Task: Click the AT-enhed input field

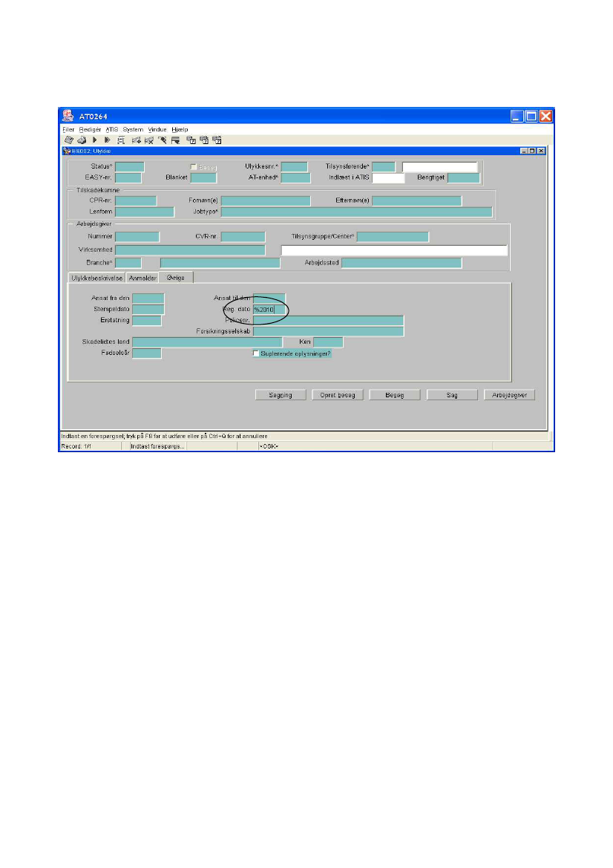Action: pyautogui.click(x=296, y=177)
